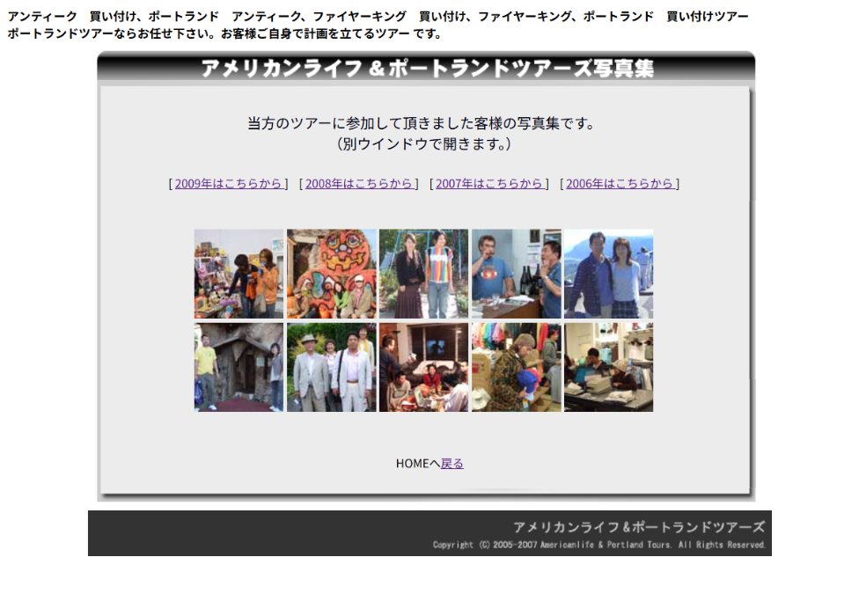Select the toy stall shopping photo thumbnail
The image size is (859, 616).
click(239, 275)
